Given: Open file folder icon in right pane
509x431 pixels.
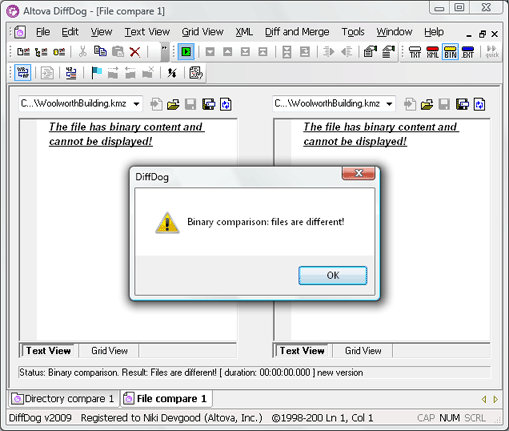Looking at the screenshot, I should (427, 104).
